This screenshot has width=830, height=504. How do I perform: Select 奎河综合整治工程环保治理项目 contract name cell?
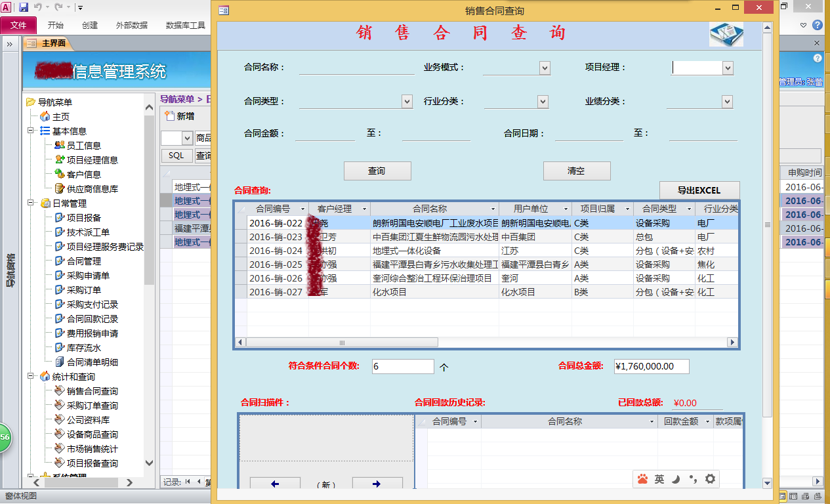[x=434, y=278]
